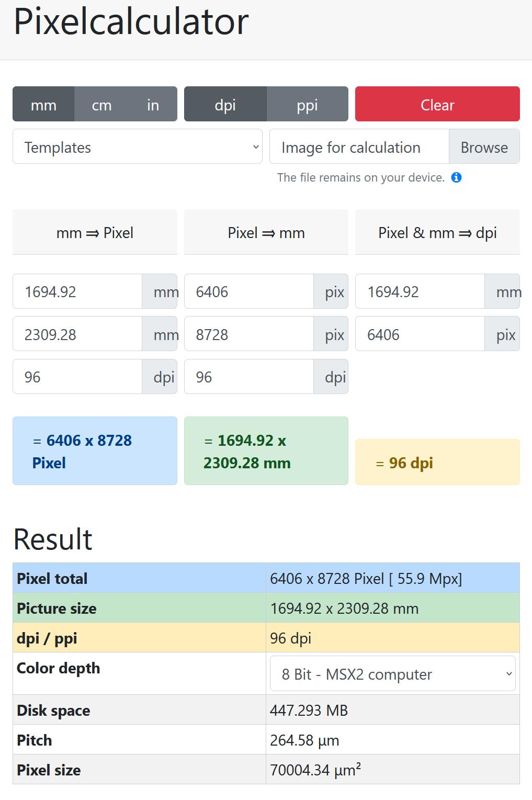532x800 pixels.
Task: Click the blue info icon
Action: click(x=456, y=177)
